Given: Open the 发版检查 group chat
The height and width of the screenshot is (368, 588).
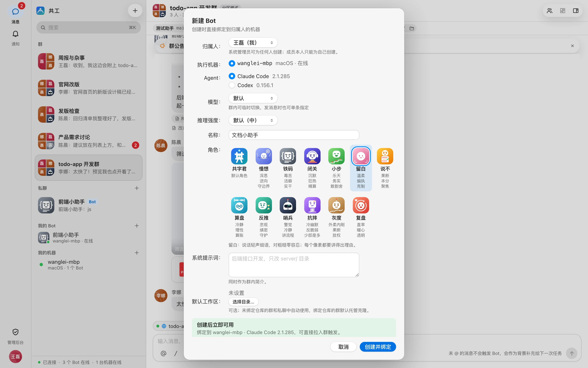Looking at the screenshot, I should click(x=88, y=114).
